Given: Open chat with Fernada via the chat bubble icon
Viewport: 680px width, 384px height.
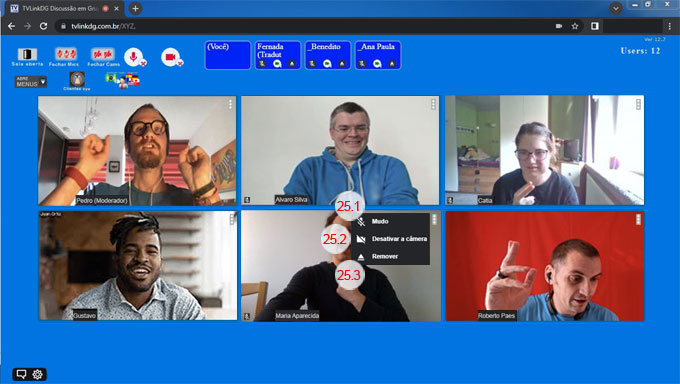Looking at the screenshot, I should (x=277, y=64).
